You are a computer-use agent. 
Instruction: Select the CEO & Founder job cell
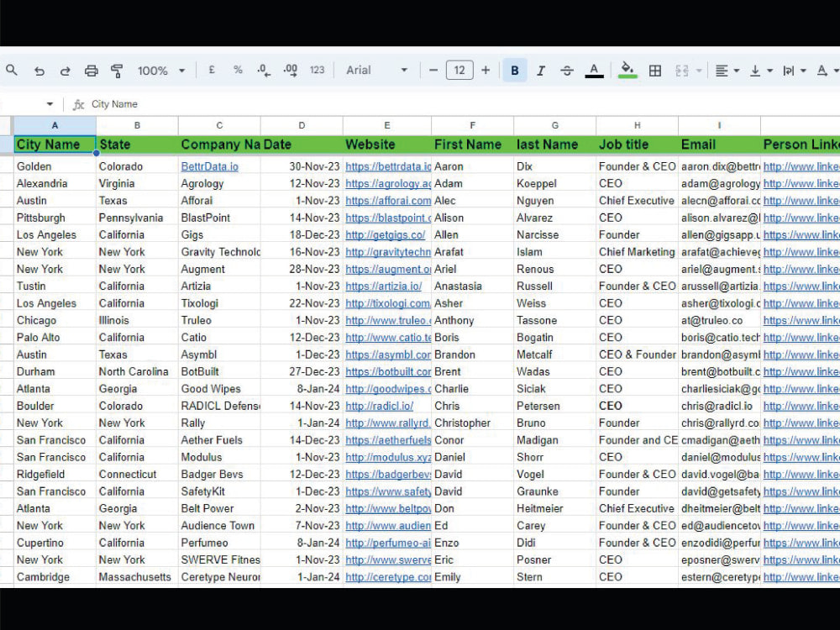point(637,354)
